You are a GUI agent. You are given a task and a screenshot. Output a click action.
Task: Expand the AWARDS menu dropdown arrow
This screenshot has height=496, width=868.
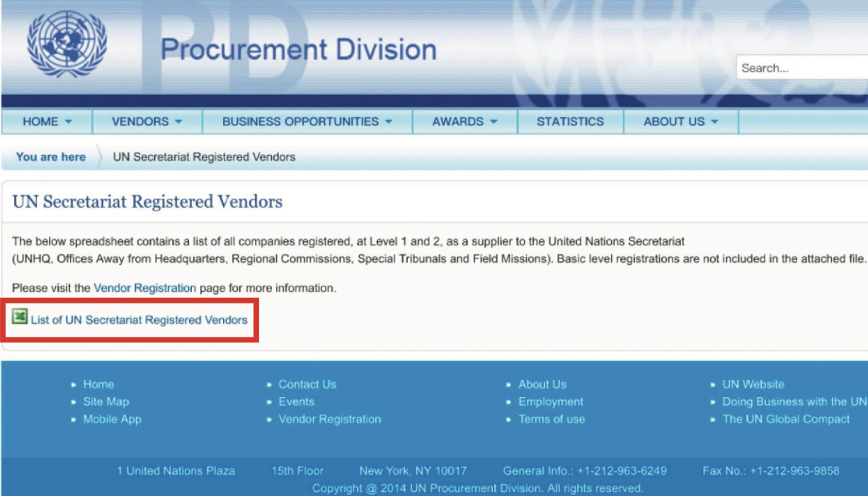[493, 122]
